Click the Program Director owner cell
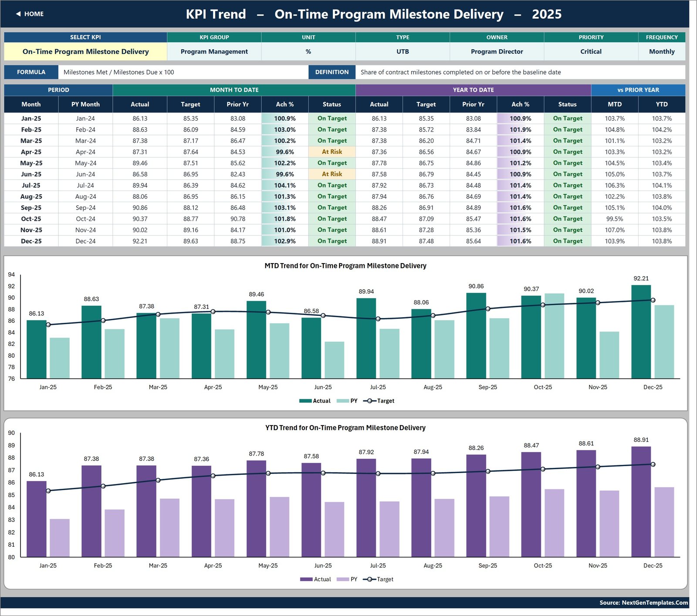 (497, 51)
